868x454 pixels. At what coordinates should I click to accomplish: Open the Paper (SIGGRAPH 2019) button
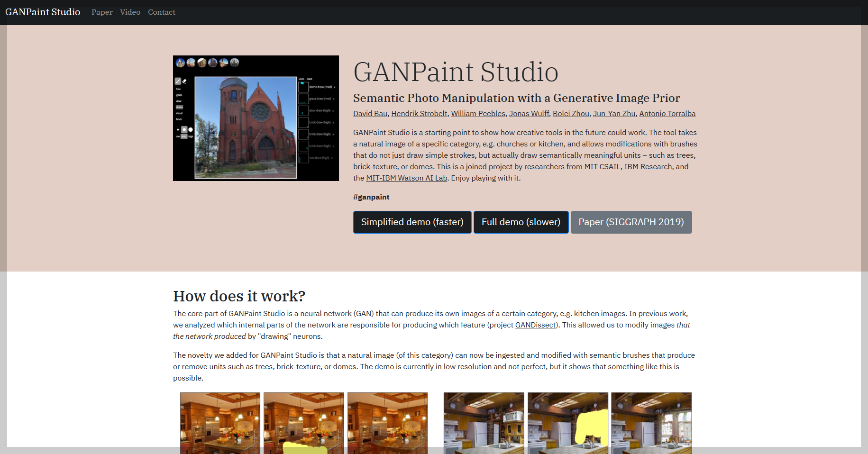coord(631,222)
